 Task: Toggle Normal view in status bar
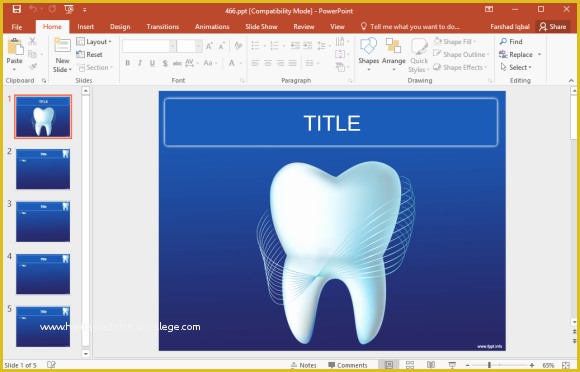click(x=389, y=365)
